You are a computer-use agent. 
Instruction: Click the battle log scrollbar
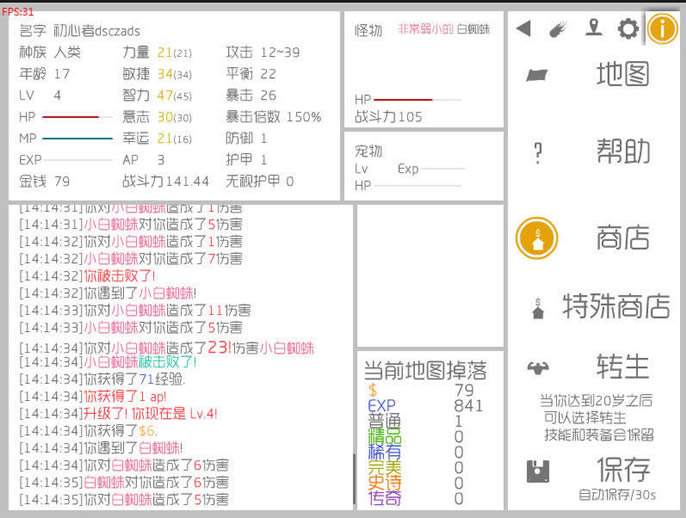coord(354,479)
